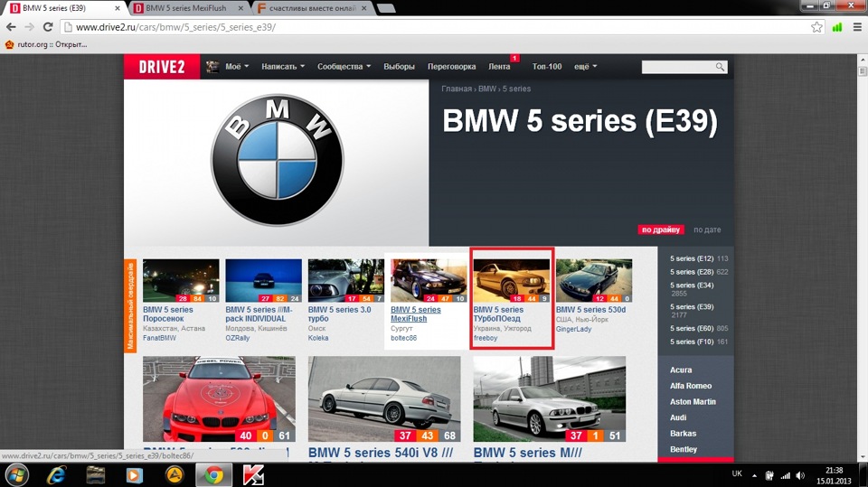Viewport: 868px width, 487px height.
Task: Click the user avatar next to Моё
Action: (212, 67)
